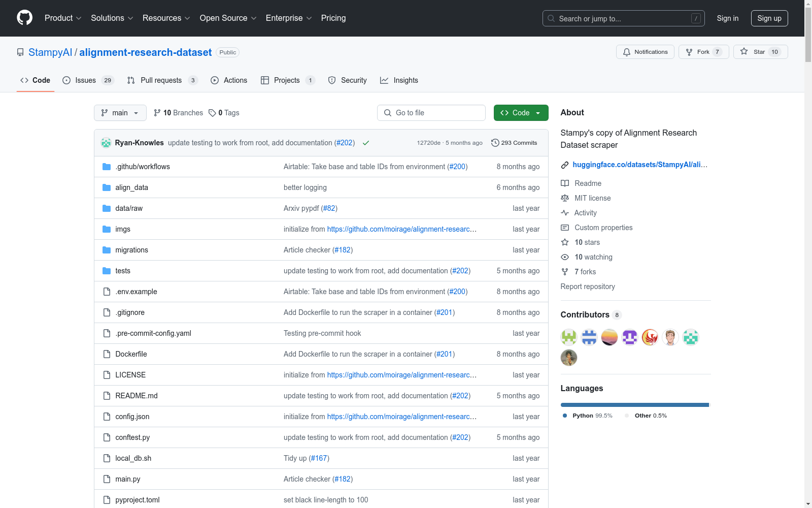Click the MIT license scale icon
This screenshot has height=508, width=812.
[x=565, y=198]
